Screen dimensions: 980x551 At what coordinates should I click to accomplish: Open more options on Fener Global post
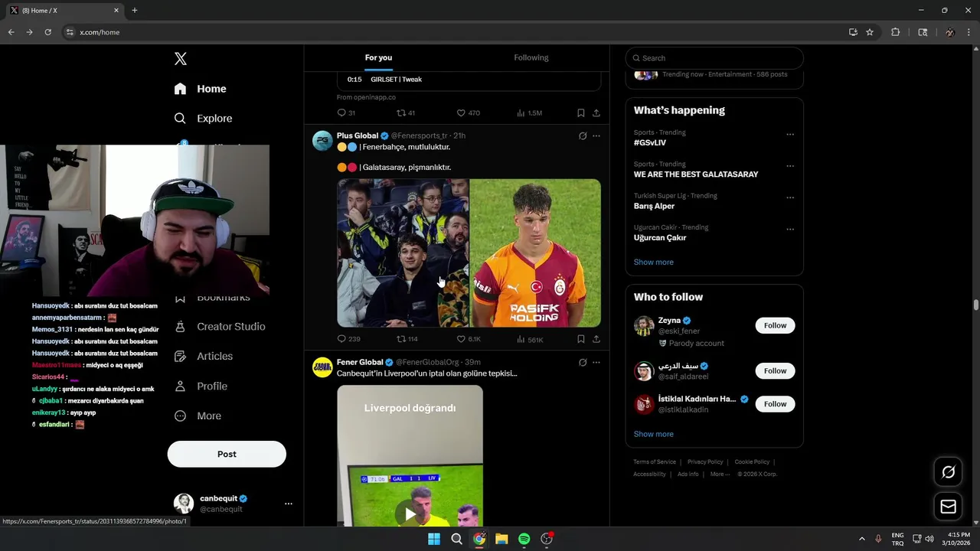tap(596, 363)
